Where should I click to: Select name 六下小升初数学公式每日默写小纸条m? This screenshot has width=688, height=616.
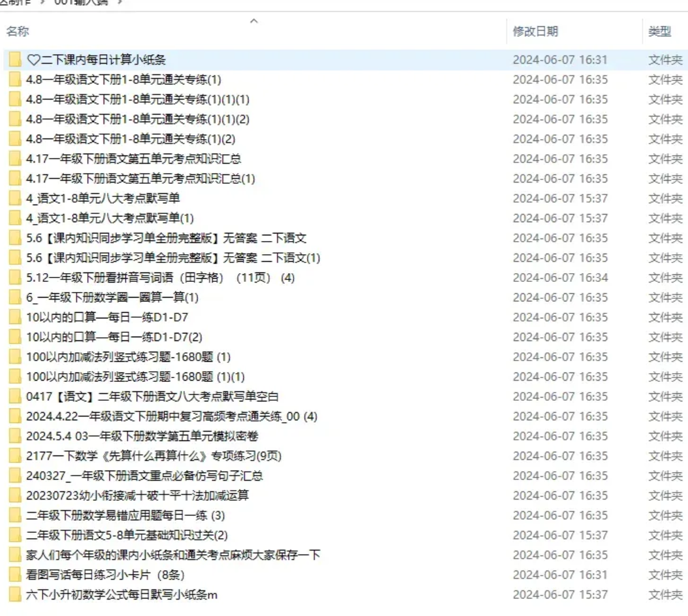coord(122,595)
